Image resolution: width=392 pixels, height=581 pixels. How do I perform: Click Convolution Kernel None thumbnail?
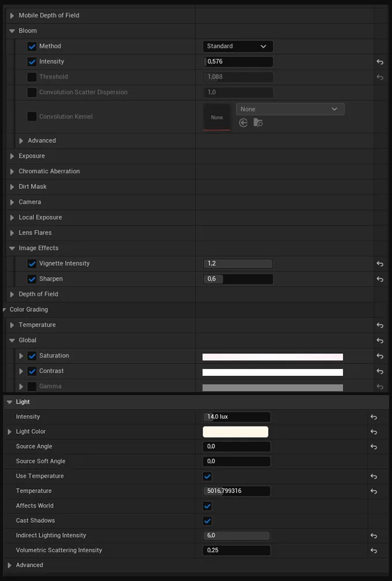click(x=216, y=117)
